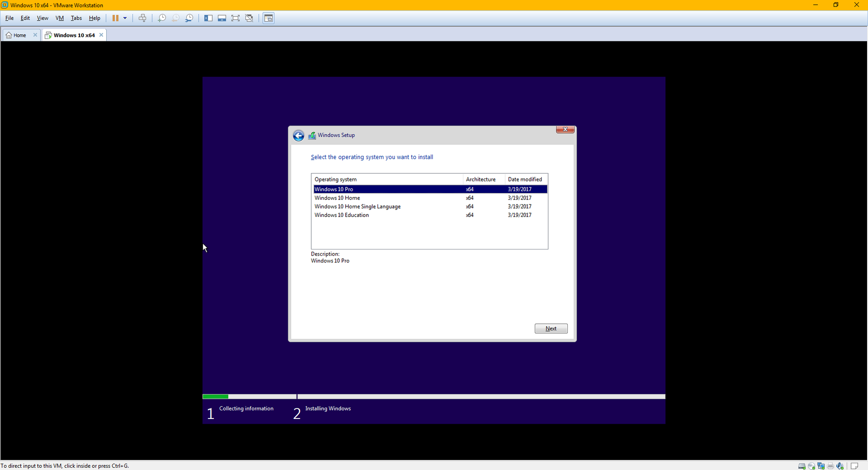Open the snapshot manager icon
The width and height of the screenshot is (868, 470).
(x=189, y=18)
